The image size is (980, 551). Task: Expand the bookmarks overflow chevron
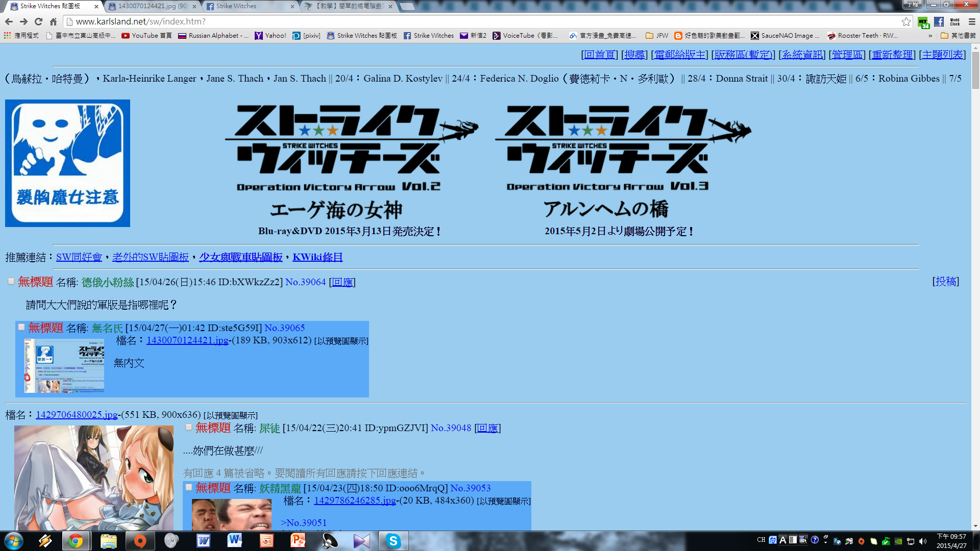[930, 36]
